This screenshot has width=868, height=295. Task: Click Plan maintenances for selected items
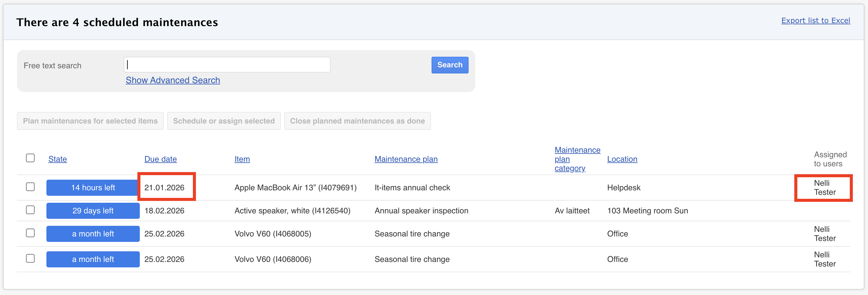pyautogui.click(x=90, y=121)
